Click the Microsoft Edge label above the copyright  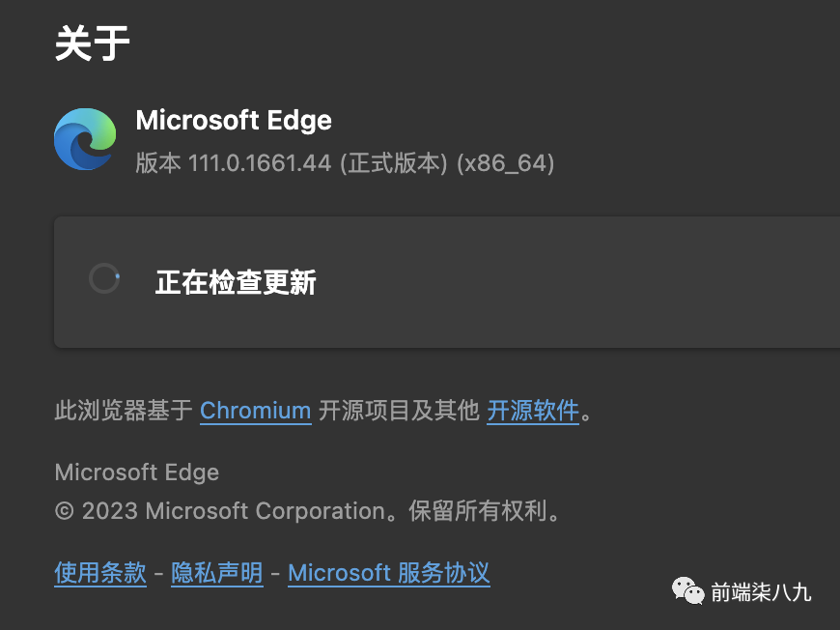point(137,472)
